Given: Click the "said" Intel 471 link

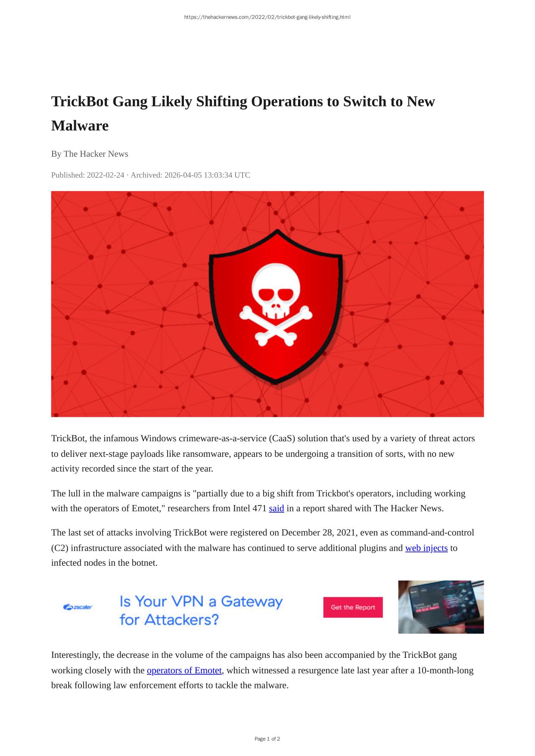Looking at the screenshot, I should (x=276, y=508).
